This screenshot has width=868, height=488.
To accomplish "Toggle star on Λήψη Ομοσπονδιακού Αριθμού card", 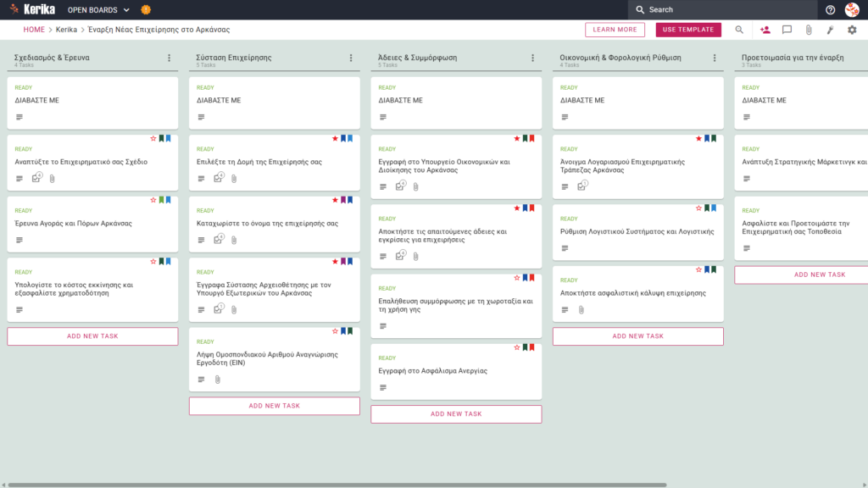I will coord(335,331).
